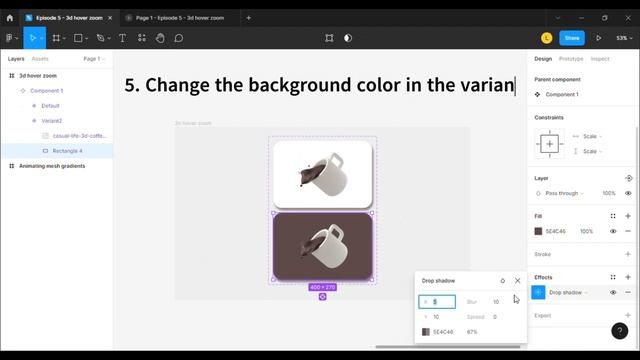Viewport: 640px width, 360px height.
Task: Click the icon beside the Layer heading
Action: 629,178
